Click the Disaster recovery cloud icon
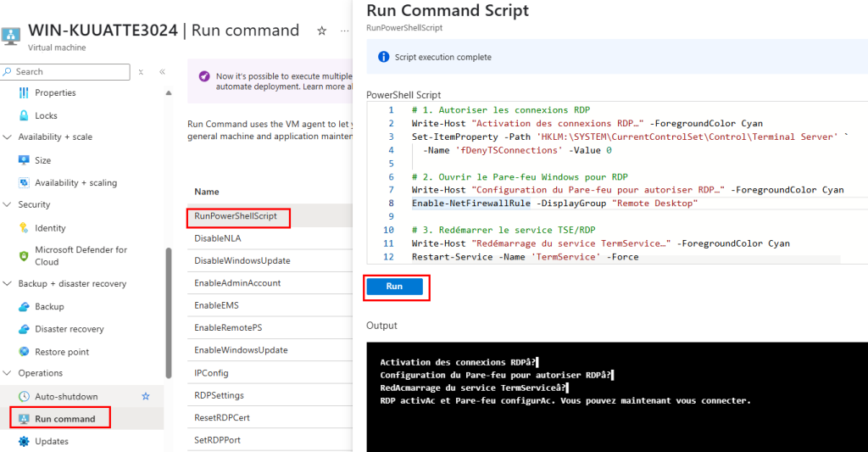868x452 pixels. coord(24,329)
